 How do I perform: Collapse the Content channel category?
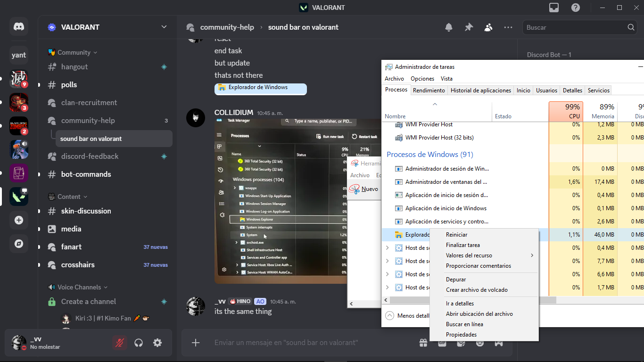(x=69, y=197)
